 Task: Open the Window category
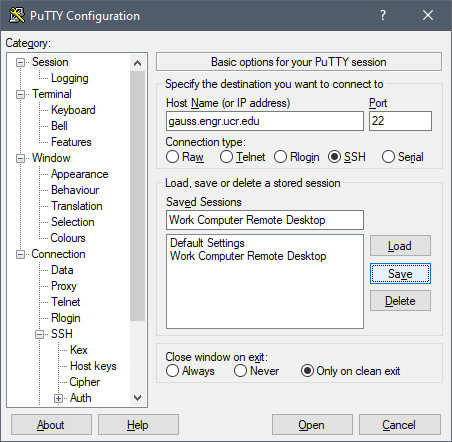point(51,158)
